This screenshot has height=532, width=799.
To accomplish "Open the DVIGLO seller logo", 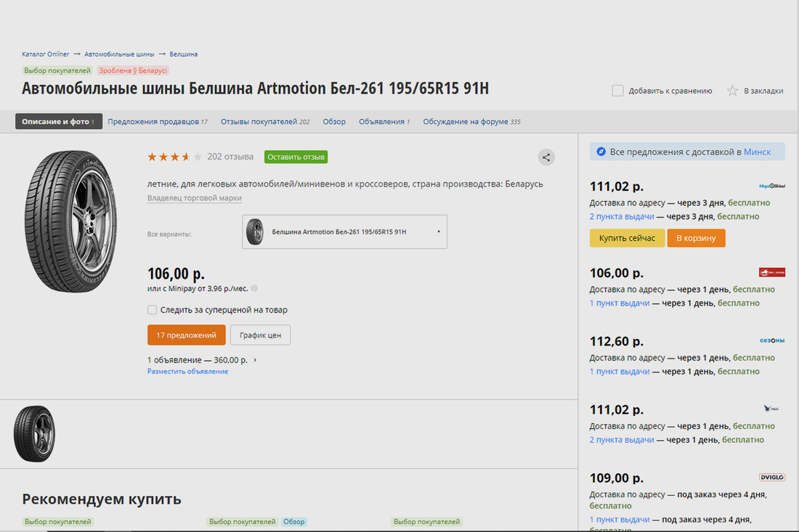I will click(771, 477).
